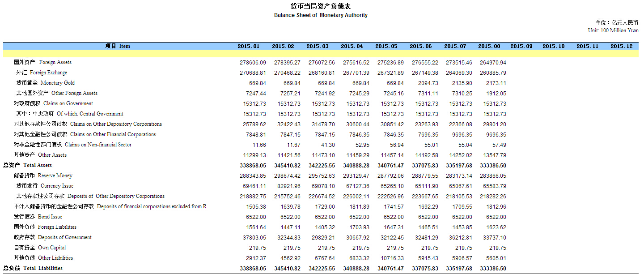
Task: Select excluded deposits value 1811.89
Action: click(x=360, y=207)
